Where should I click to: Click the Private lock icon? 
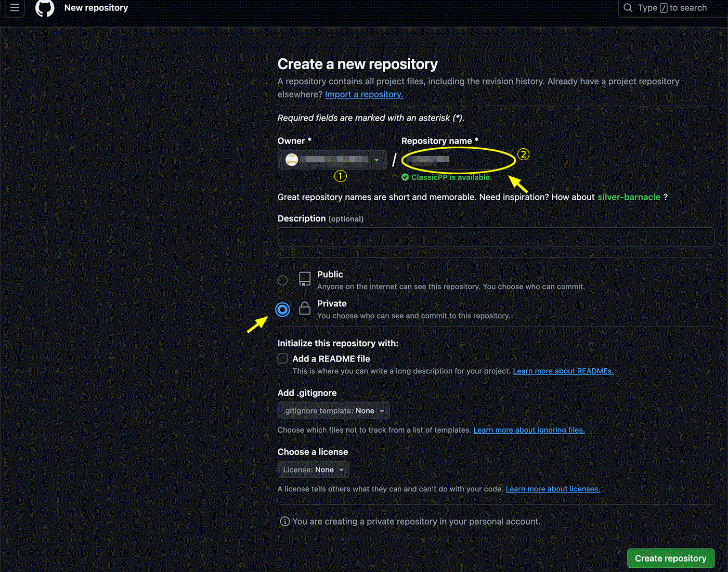click(x=305, y=308)
